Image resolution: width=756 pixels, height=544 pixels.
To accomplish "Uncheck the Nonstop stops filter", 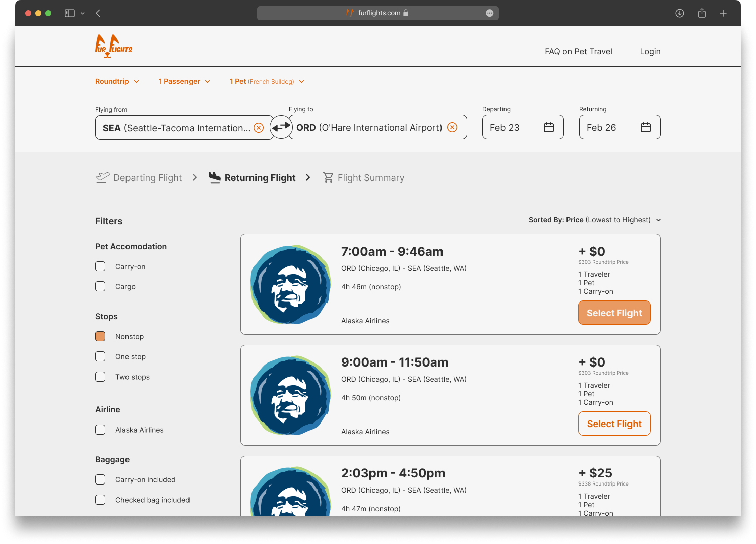I will (100, 336).
